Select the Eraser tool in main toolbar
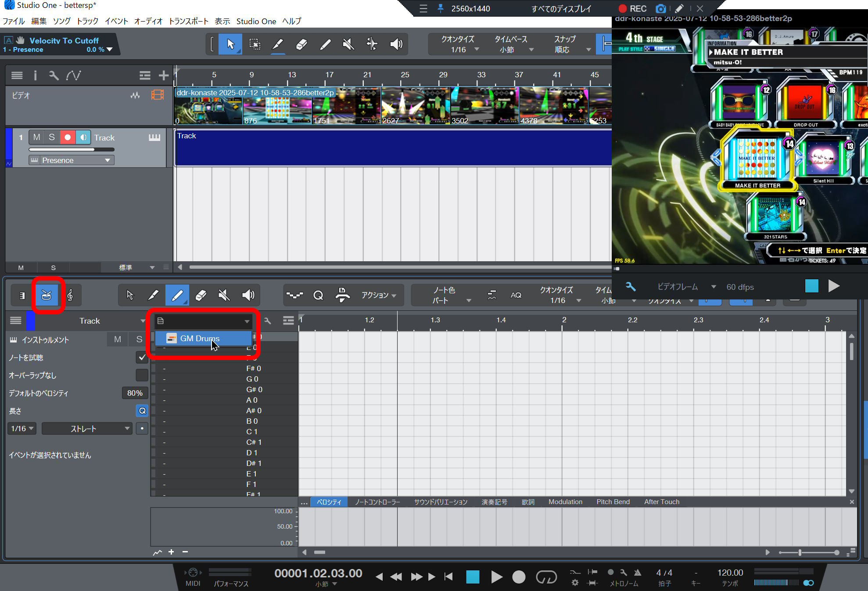 click(x=301, y=44)
